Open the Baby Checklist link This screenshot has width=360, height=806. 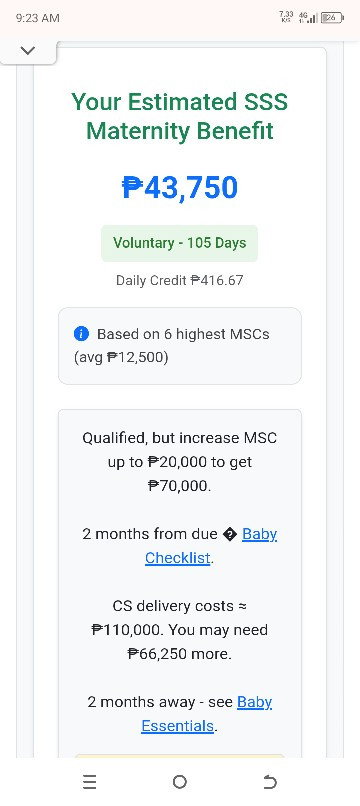211,546
